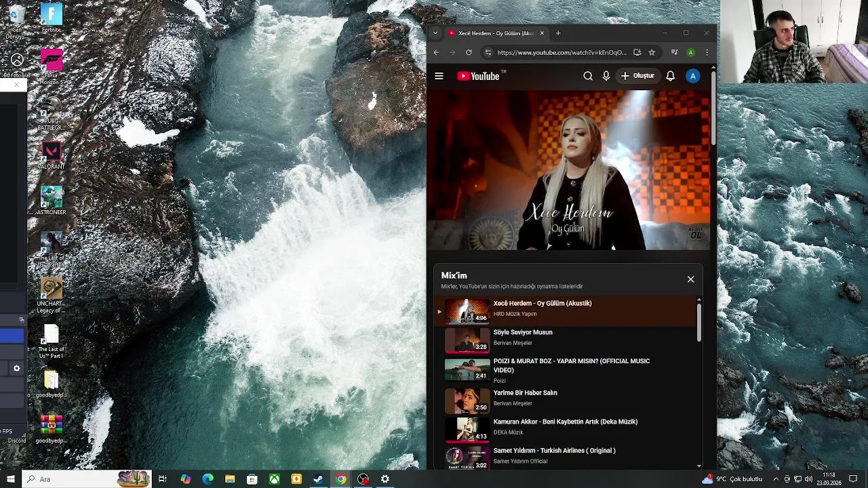This screenshot has width=868, height=488.
Task: Click the playlist panel scrollbar thumb
Action: 698,322
